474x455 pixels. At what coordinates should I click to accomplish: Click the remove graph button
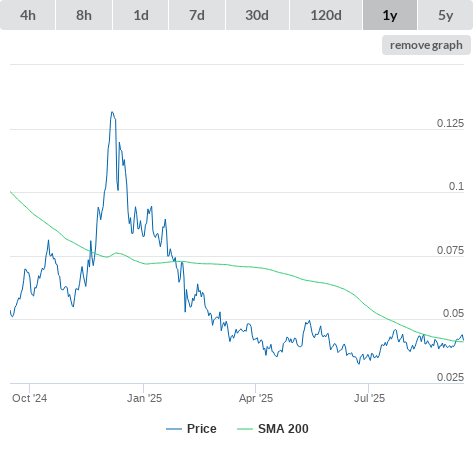click(426, 45)
